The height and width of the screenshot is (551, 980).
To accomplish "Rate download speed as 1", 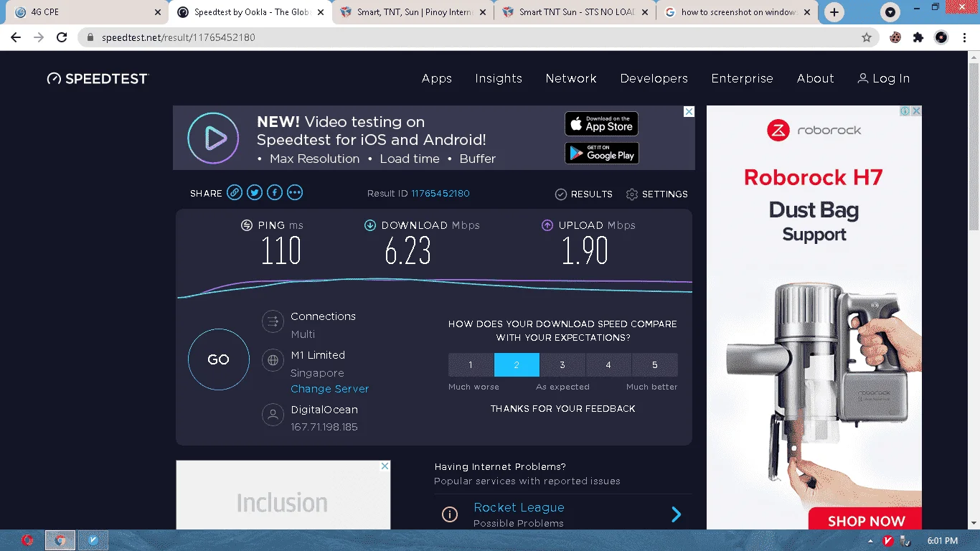I will tap(471, 364).
